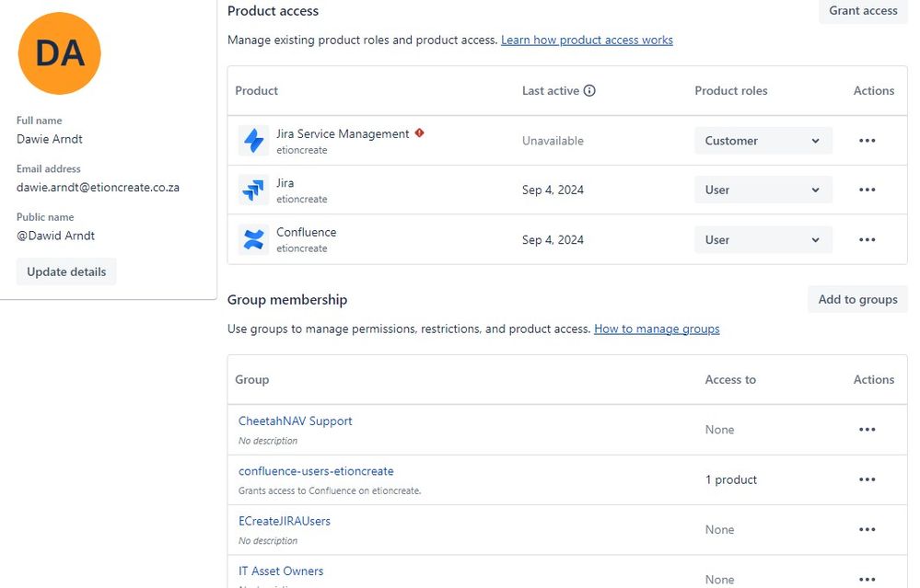This screenshot has height=588, width=920.
Task: Click the Product access heading
Action: [273, 10]
